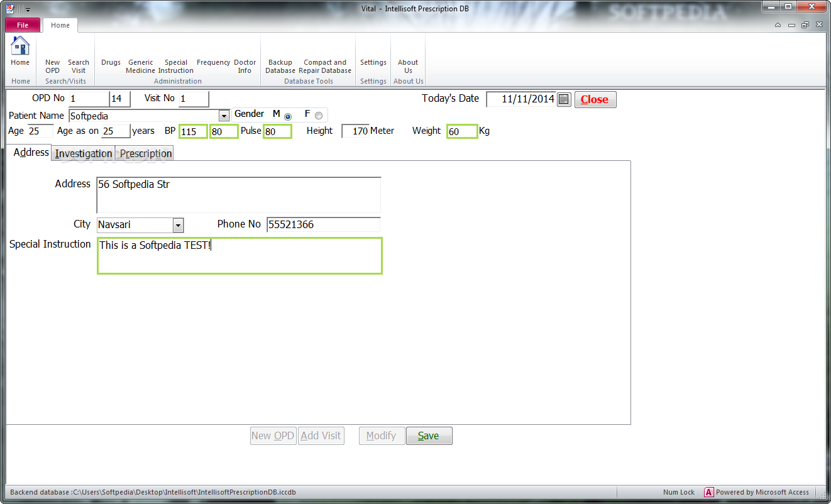Image resolution: width=831 pixels, height=504 pixels.
Task: Click the Age as on years field
Action: coord(116,131)
